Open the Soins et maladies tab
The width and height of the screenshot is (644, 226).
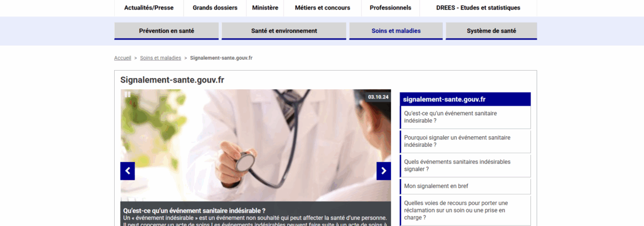(395, 31)
